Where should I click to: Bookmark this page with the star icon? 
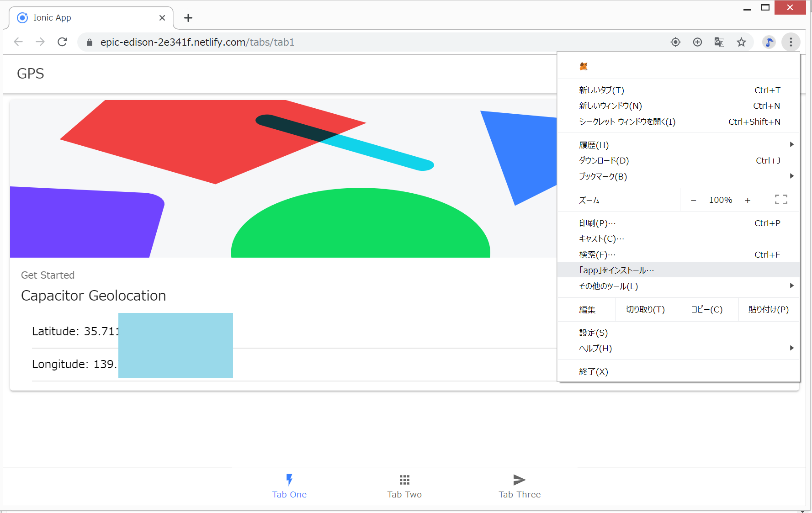click(741, 42)
